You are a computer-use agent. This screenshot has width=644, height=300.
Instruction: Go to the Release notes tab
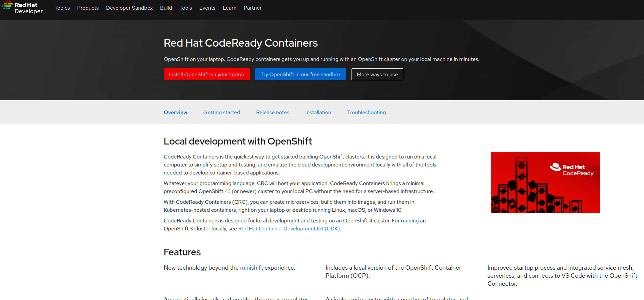point(272,113)
